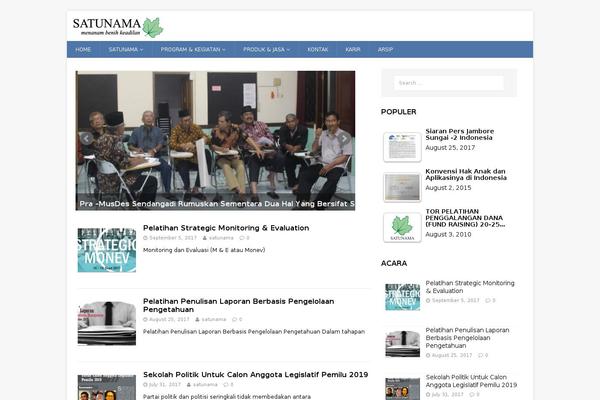The height and width of the screenshot is (400, 600).
Task: Click comment icon under Acara Penulisan Laporan item
Action: 483,355
